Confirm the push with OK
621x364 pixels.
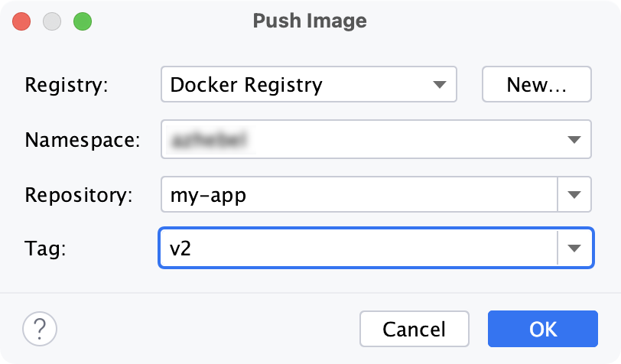click(x=542, y=329)
